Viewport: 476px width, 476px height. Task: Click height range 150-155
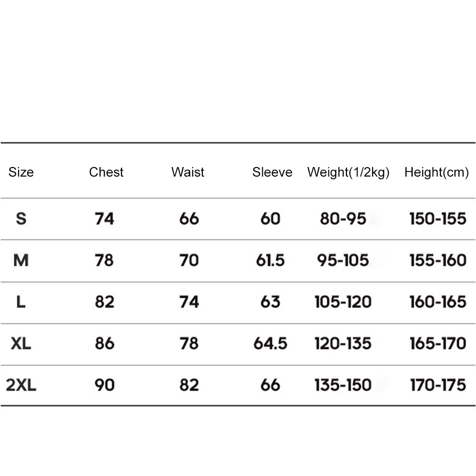click(x=438, y=218)
